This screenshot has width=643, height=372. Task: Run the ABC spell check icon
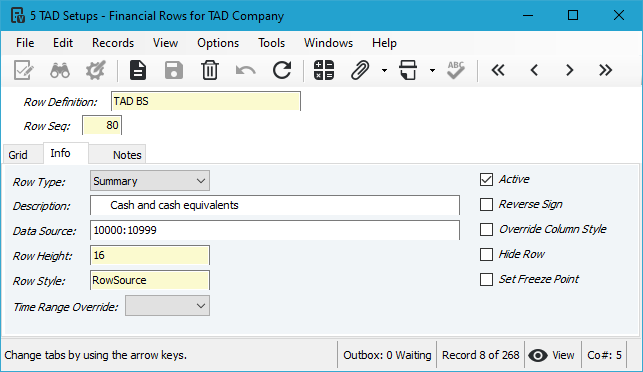456,70
